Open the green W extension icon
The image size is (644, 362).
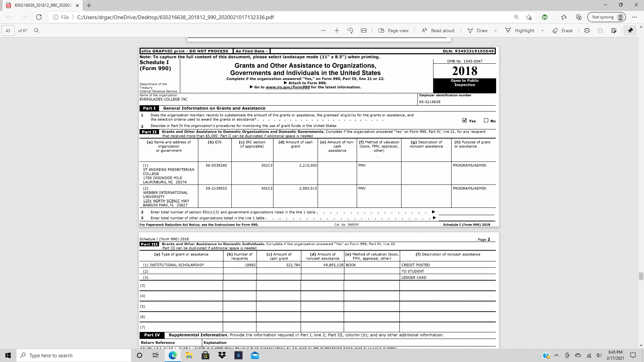(x=545, y=17)
